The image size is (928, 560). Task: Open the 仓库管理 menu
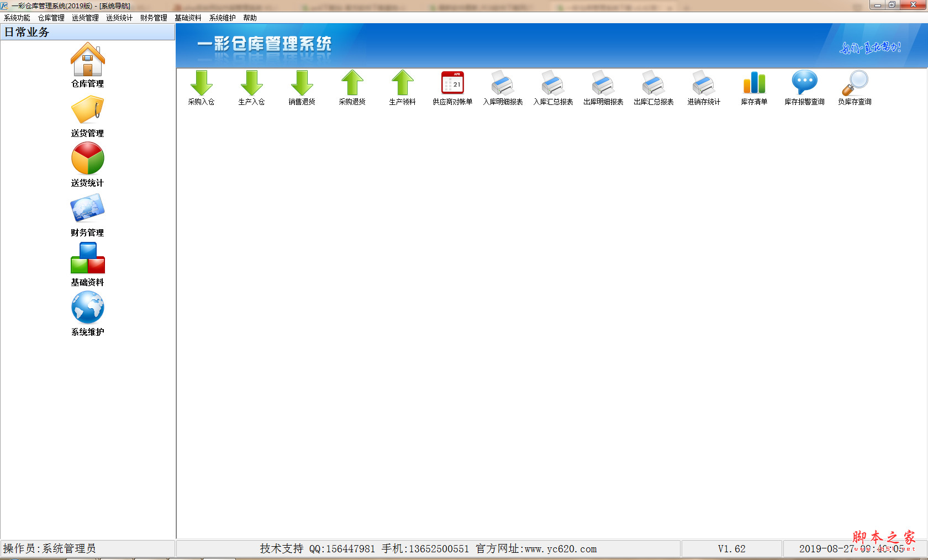tap(51, 18)
